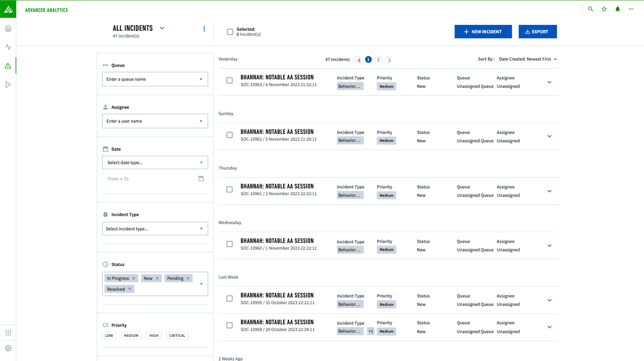Image resolution: width=644 pixels, height=361 pixels.
Task: Click the New Incident button
Action: coord(483,32)
